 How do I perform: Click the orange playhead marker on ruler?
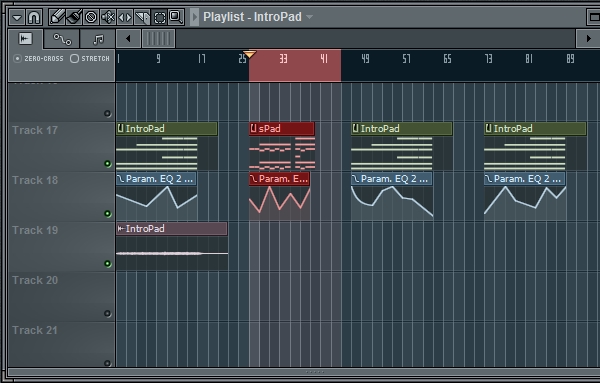(x=249, y=54)
